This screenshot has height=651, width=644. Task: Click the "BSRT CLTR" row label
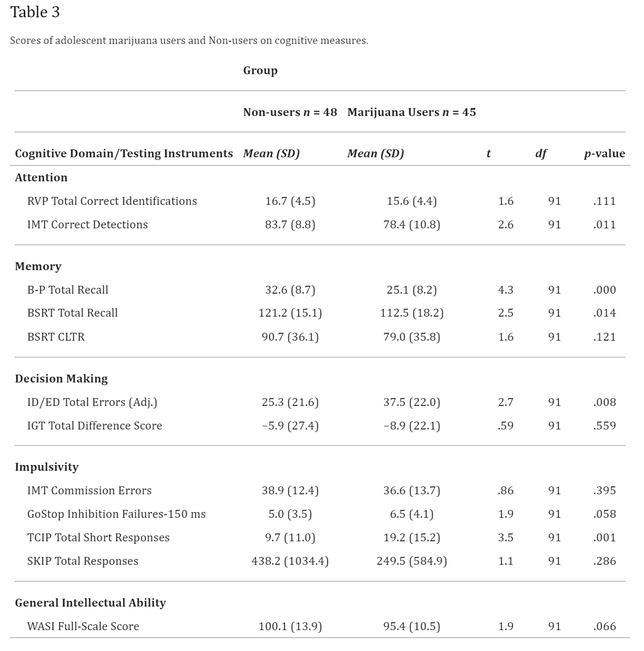[x=56, y=337]
